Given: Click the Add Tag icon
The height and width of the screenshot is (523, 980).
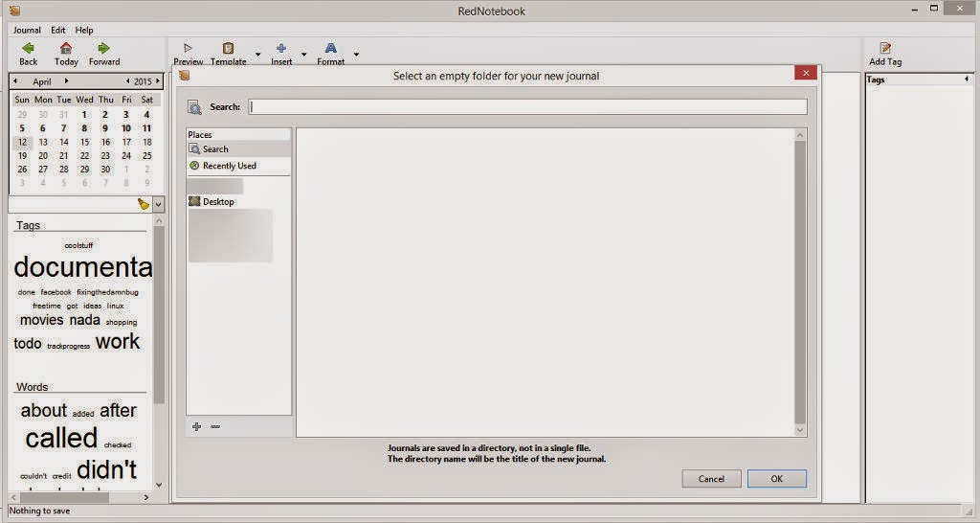Looking at the screenshot, I should (x=885, y=48).
